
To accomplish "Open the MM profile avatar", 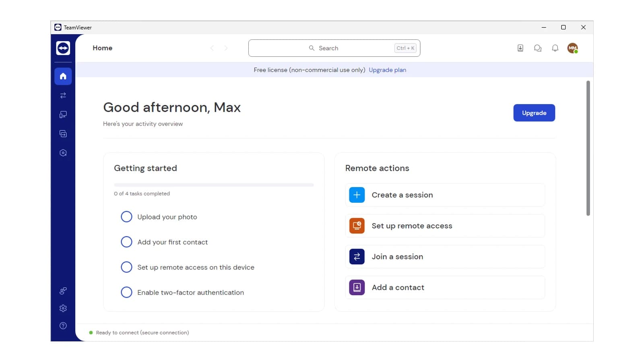I will click(x=573, y=48).
